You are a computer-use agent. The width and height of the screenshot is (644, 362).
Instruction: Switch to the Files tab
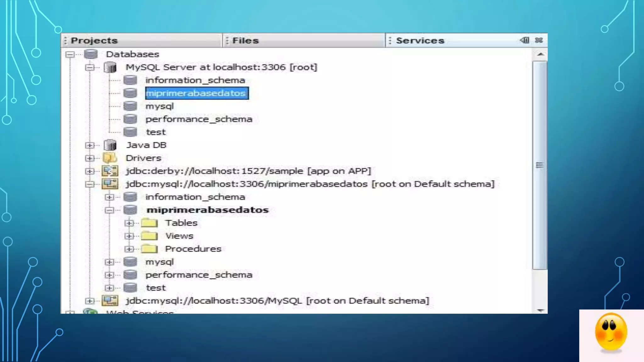coord(245,41)
